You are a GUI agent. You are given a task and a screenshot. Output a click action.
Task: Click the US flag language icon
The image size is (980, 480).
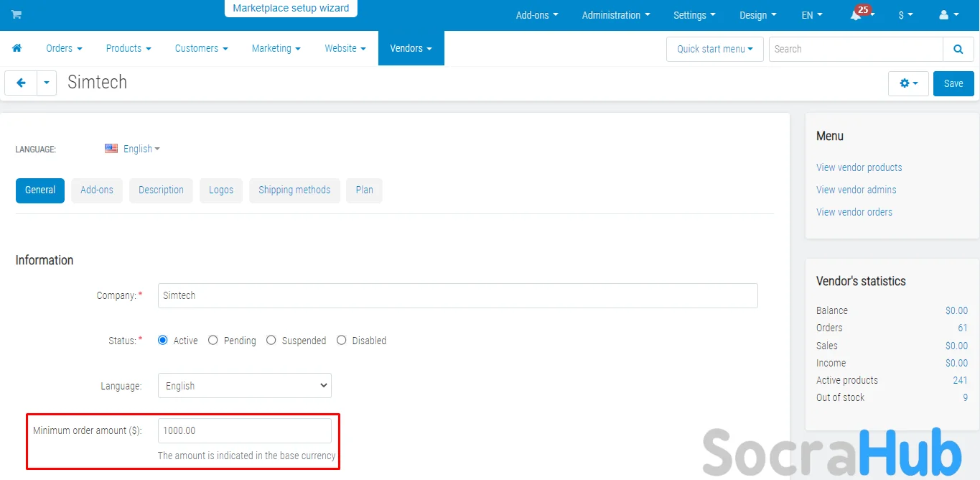(111, 149)
